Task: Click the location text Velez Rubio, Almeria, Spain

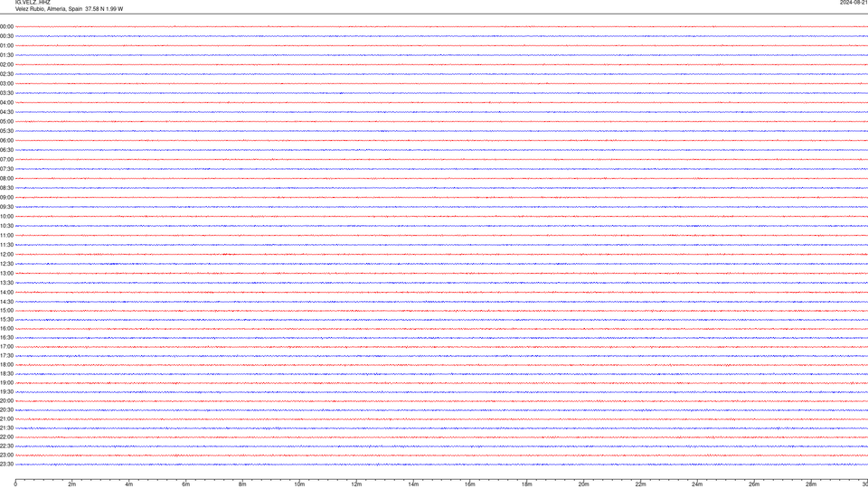Action: [49, 9]
